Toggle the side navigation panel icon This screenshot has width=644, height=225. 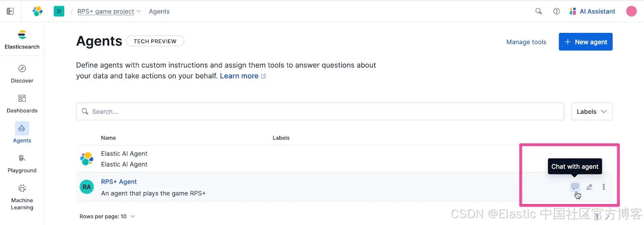(x=10, y=11)
